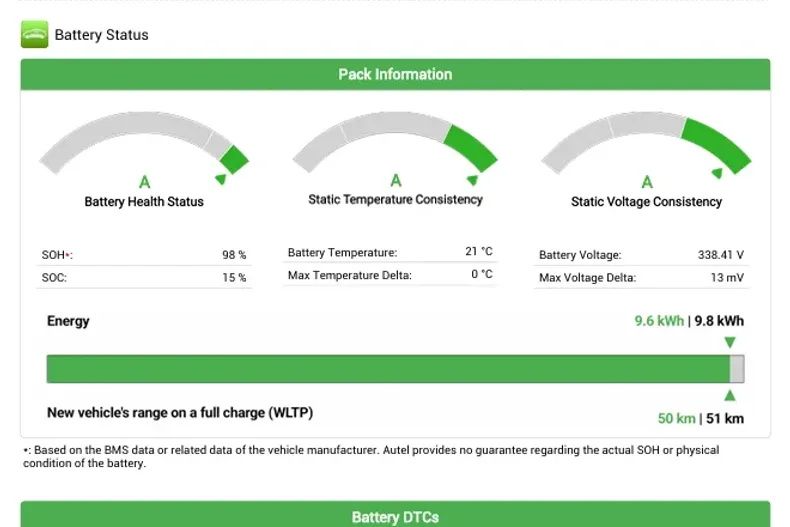The width and height of the screenshot is (790, 527).
Task: Click the Voltage Consistency gauge pointer arrow
Action: click(x=717, y=173)
